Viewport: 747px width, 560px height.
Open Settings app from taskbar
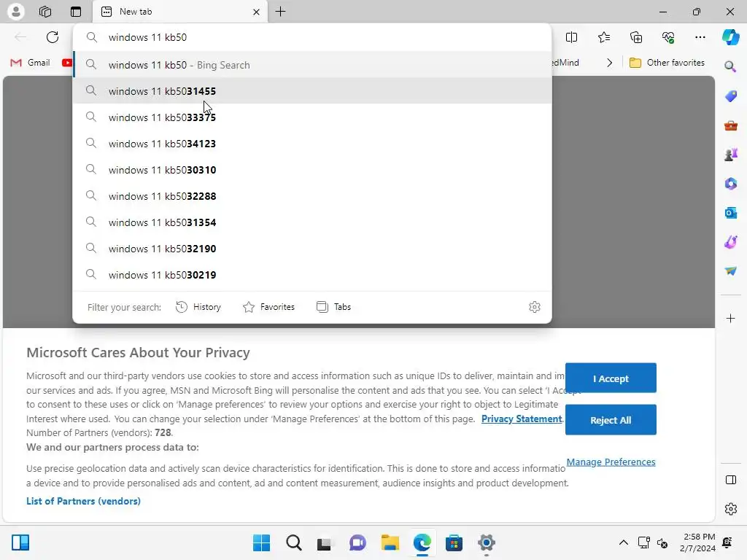[487, 542]
